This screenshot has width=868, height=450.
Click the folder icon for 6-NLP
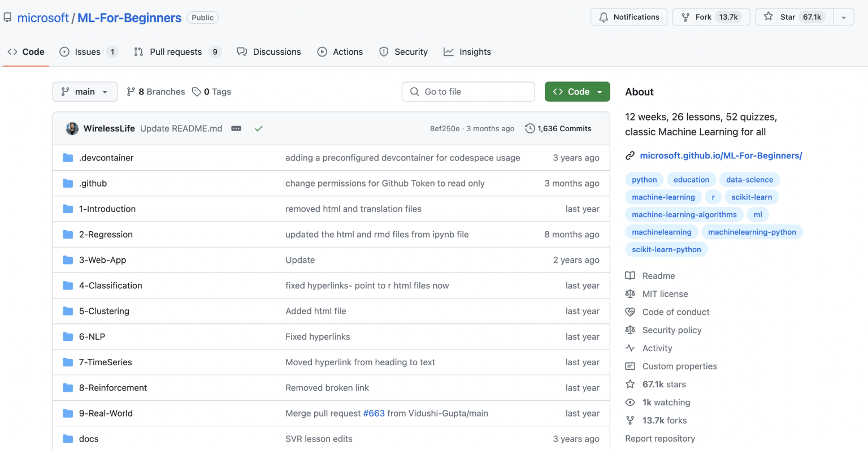(68, 336)
